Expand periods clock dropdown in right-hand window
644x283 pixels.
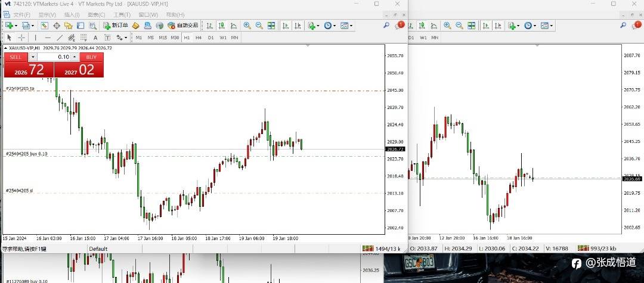(534, 26)
